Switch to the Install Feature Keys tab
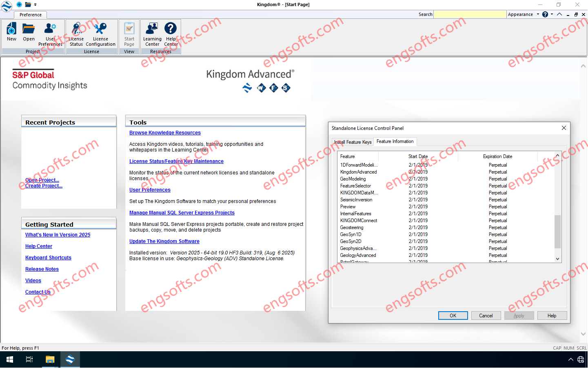 [x=353, y=142]
